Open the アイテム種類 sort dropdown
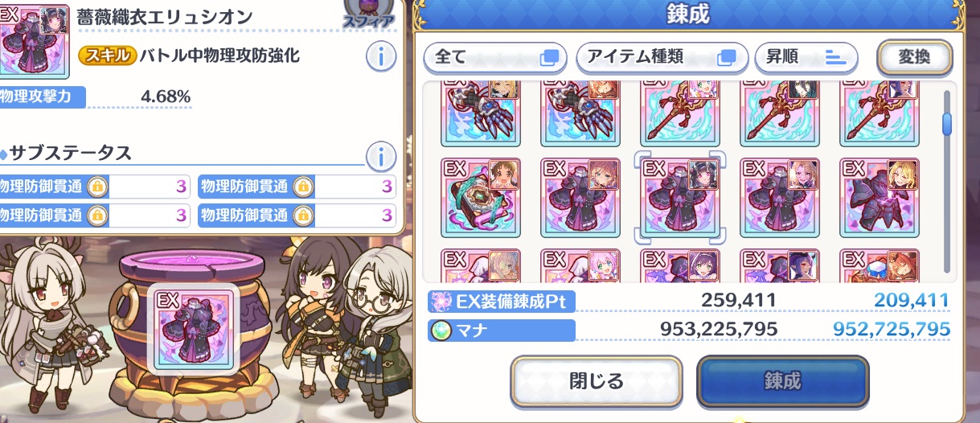Viewport: 980px width, 423px height. 661,57
